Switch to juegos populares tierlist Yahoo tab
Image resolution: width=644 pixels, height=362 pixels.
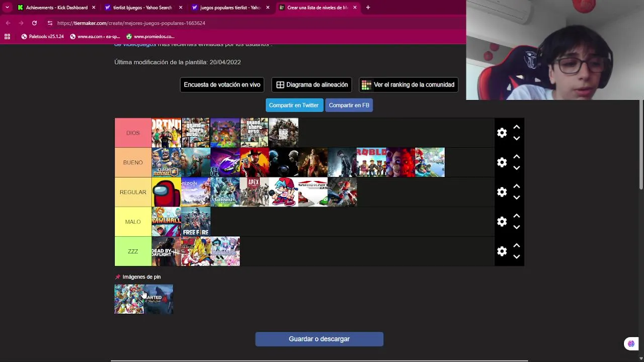[229, 8]
